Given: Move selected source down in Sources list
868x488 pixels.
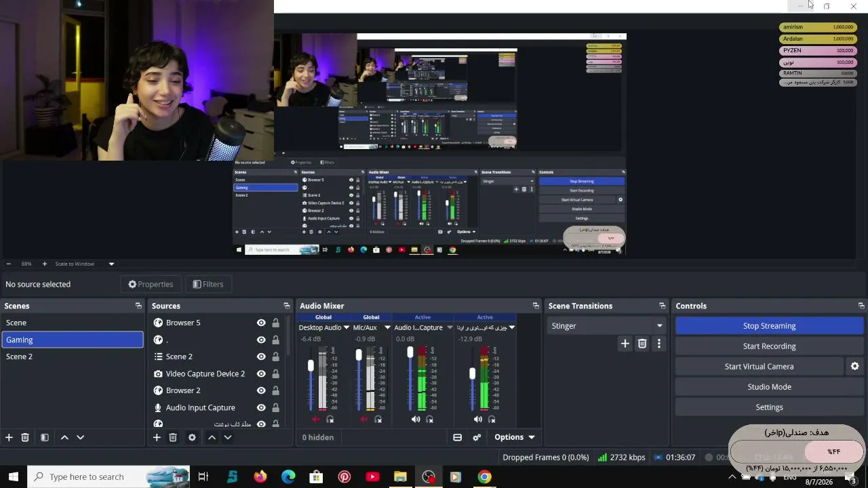Looking at the screenshot, I should (x=228, y=438).
